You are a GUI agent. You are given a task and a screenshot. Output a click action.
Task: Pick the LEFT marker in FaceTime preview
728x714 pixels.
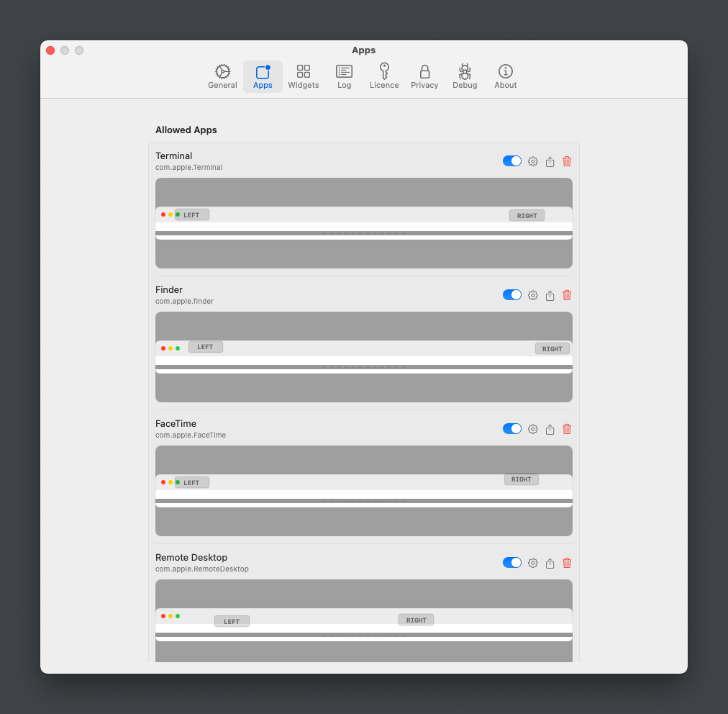[192, 482]
